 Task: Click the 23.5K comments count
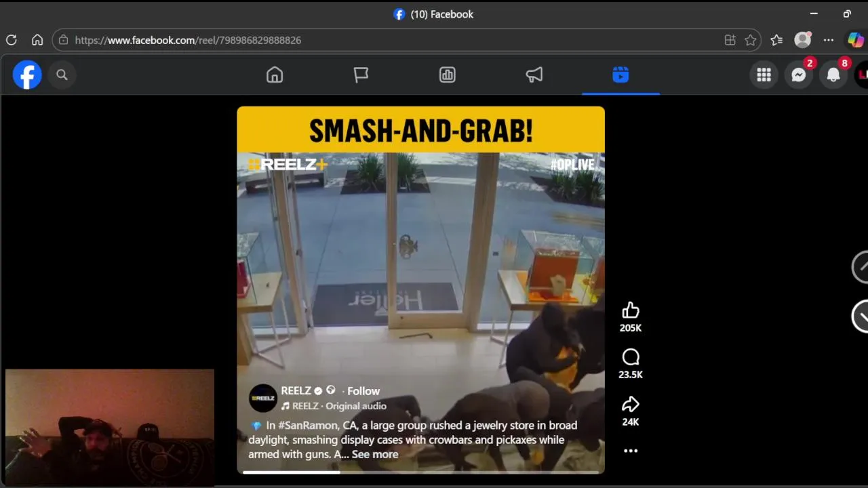(631, 375)
